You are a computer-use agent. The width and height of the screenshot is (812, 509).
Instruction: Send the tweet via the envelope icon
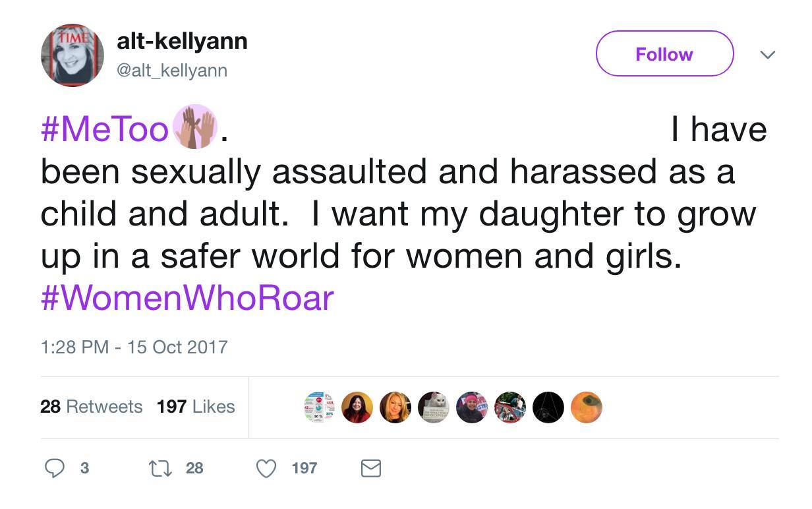371,468
